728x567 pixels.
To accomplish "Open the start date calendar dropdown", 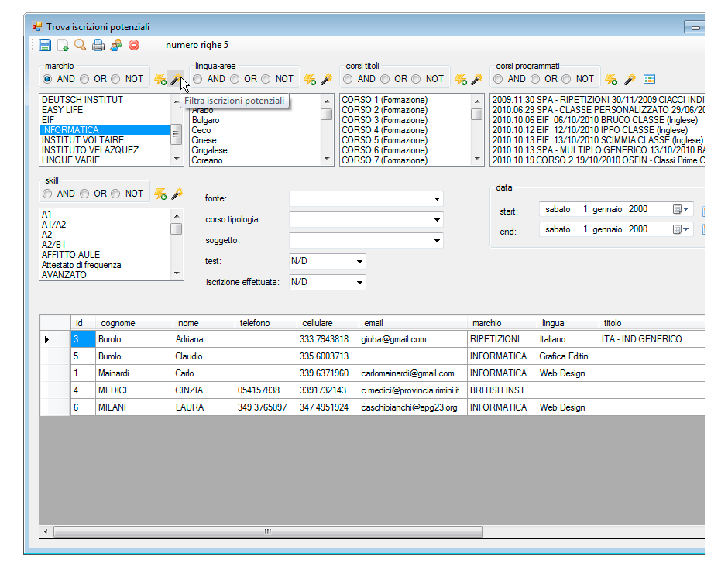I will point(681,209).
